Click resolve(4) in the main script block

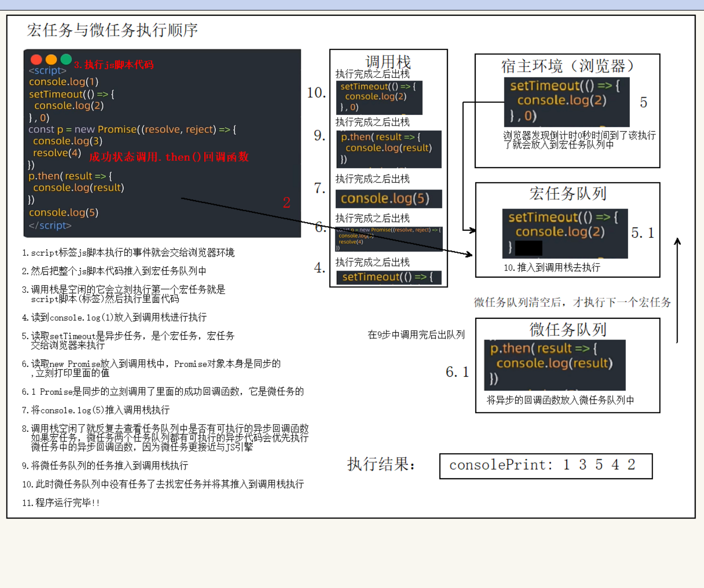[x=57, y=153]
